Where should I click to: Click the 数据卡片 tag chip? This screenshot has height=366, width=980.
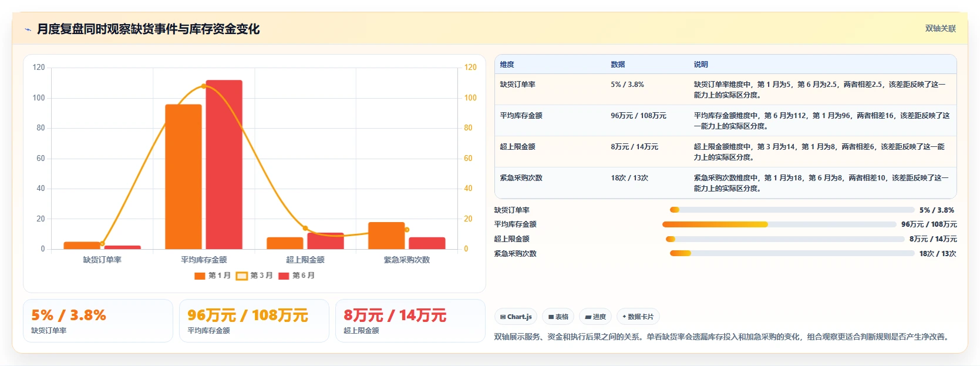638,317
